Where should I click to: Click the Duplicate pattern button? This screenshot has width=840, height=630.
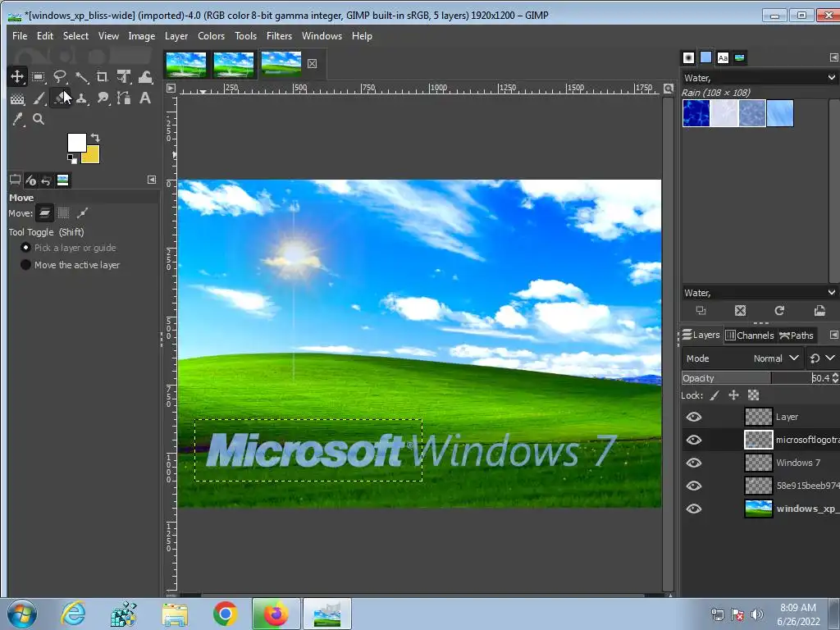coord(701,311)
